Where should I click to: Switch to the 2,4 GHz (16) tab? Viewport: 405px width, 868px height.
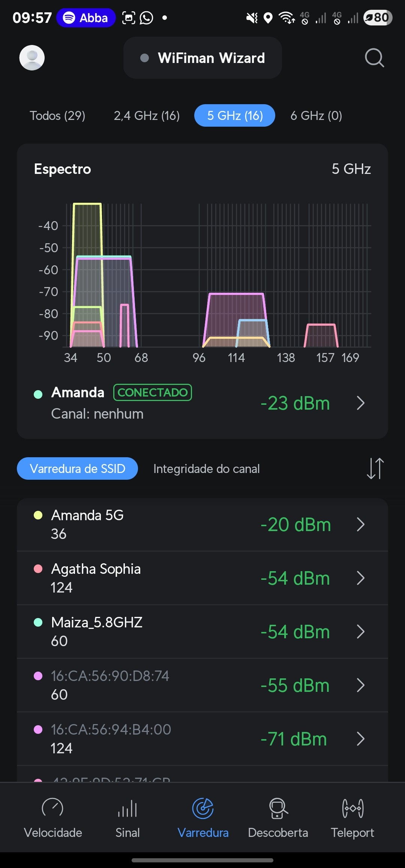[147, 115]
